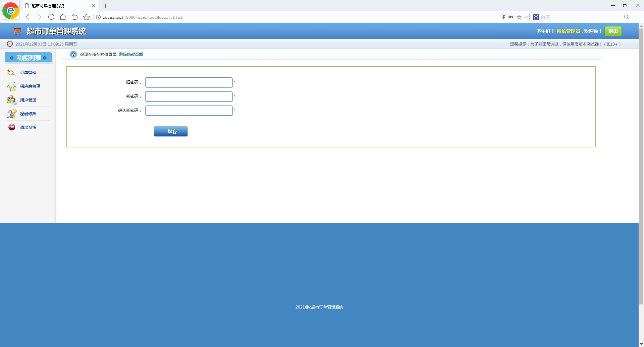Viewport: 644px width, 347px height.
Task: Click the 密码修改页面 breadcrumb link
Action: click(x=131, y=54)
